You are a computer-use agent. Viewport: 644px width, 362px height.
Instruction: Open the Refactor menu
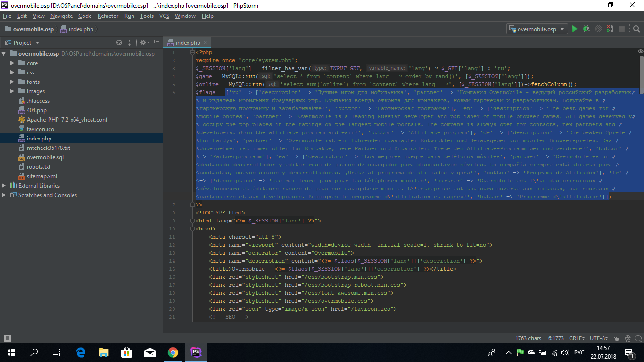[108, 16]
